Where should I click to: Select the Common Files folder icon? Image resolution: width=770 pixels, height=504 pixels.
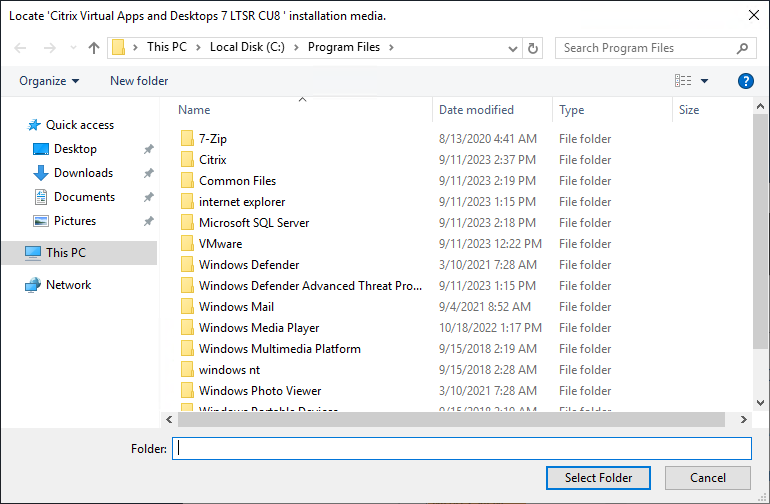click(187, 181)
